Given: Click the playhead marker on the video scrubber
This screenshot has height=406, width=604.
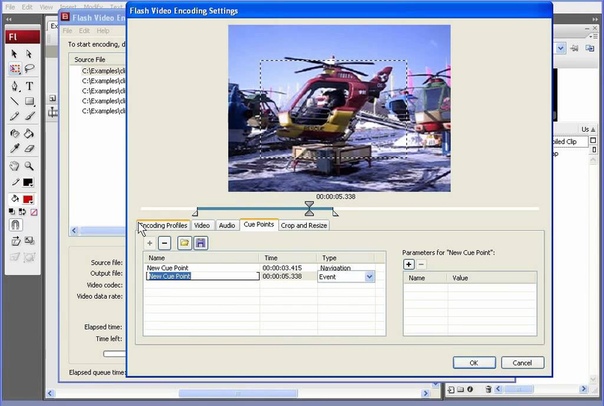Looking at the screenshot, I should (x=309, y=210).
